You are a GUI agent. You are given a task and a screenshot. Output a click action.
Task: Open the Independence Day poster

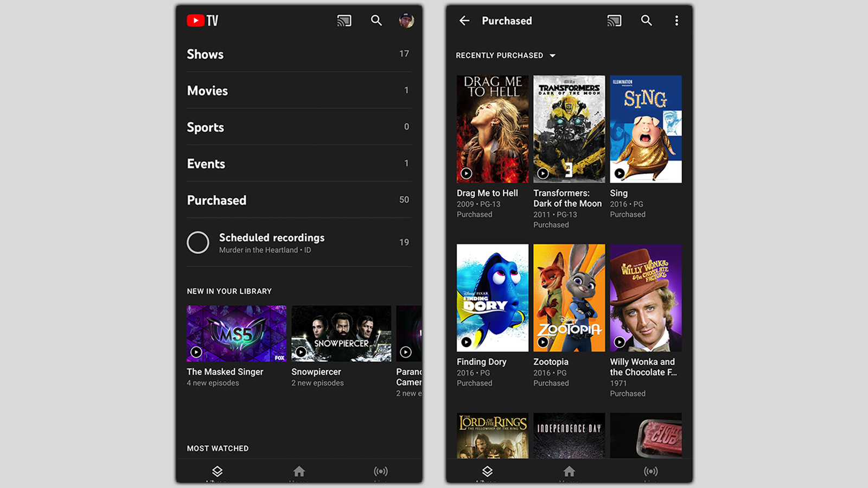point(569,435)
